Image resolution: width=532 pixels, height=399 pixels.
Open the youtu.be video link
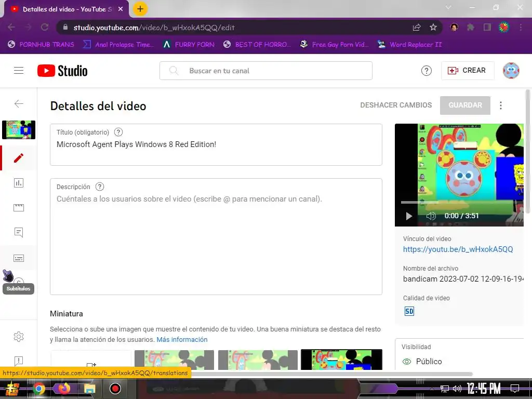pyautogui.click(x=458, y=249)
